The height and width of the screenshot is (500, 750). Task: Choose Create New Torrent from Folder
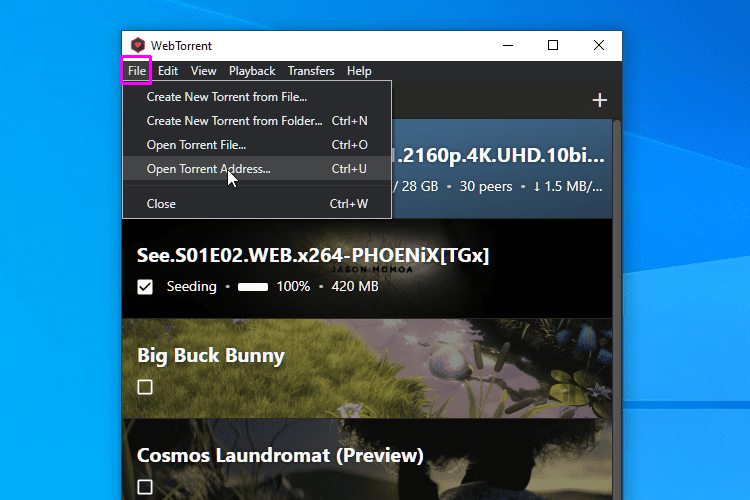(x=257, y=121)
